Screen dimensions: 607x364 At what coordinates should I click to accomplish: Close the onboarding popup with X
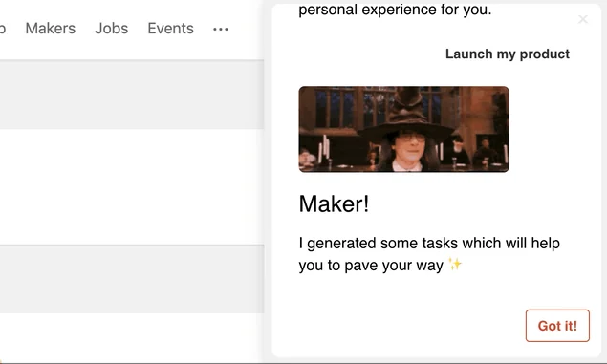point(582,19)
